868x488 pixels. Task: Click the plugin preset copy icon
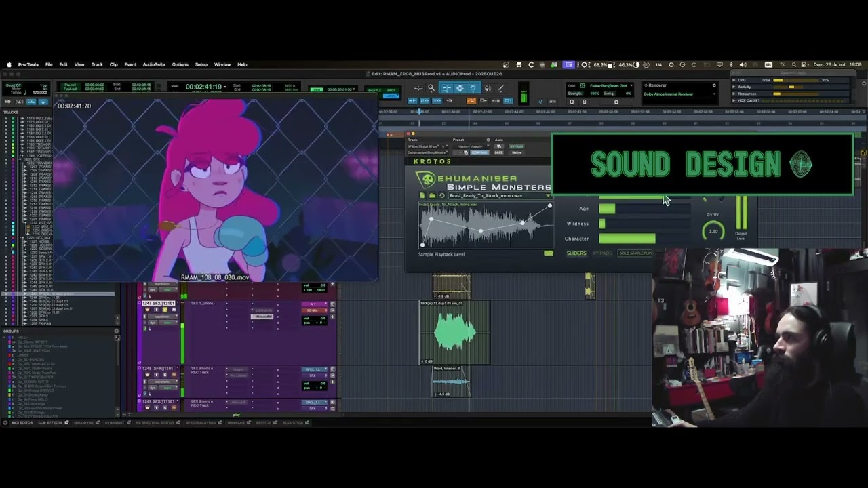(x=466, y=152)
